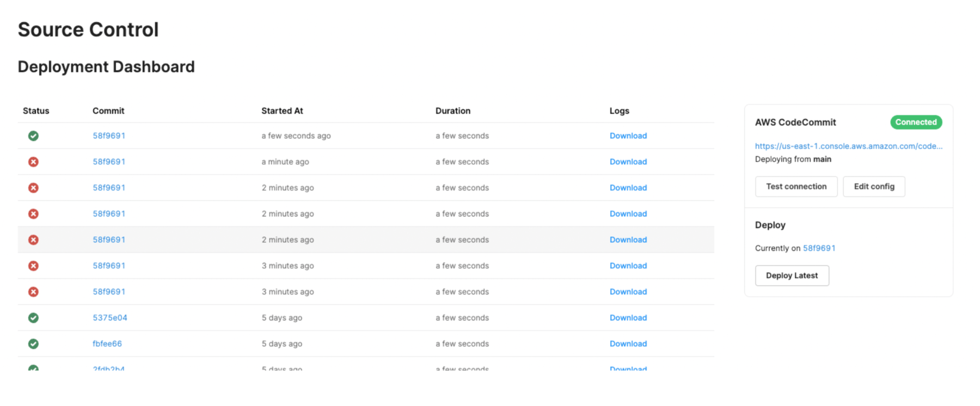
Task: Open the 'Currently on 58f9691' commit link
Action: 819,248
